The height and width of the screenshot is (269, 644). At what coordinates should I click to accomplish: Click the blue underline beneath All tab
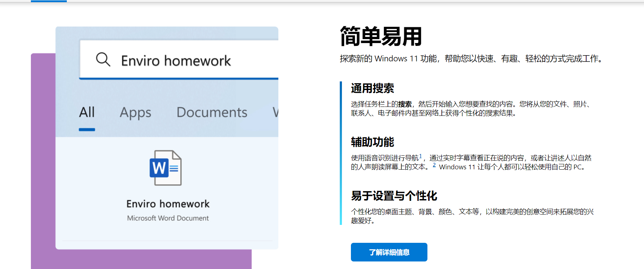pos(87,129)
